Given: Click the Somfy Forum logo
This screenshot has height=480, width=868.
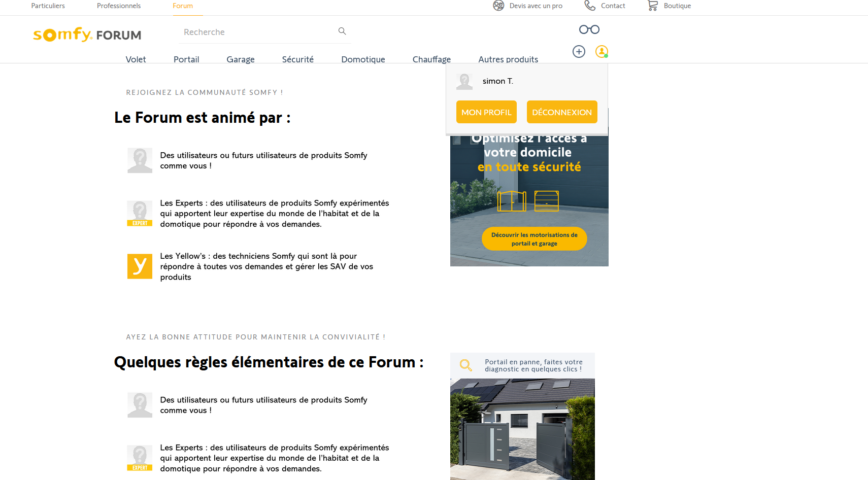Looking at the screenshot, I should coord(87,35).
